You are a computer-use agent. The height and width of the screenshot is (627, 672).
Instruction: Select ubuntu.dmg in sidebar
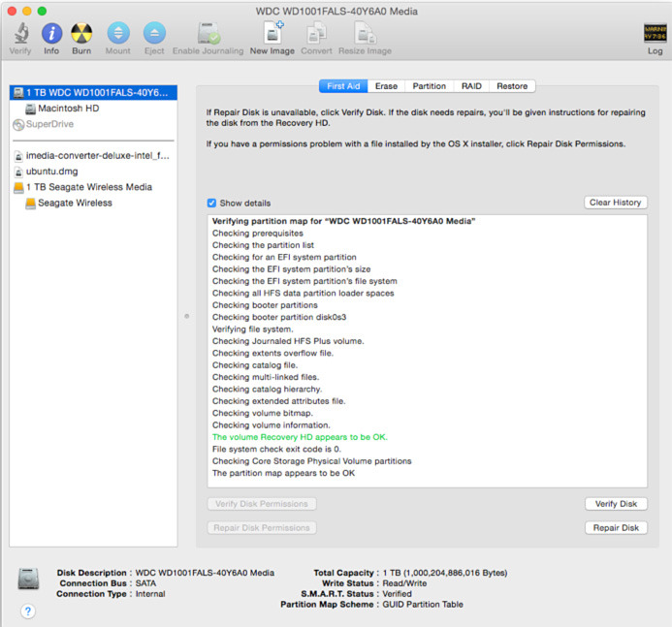(x=93, y=172)
